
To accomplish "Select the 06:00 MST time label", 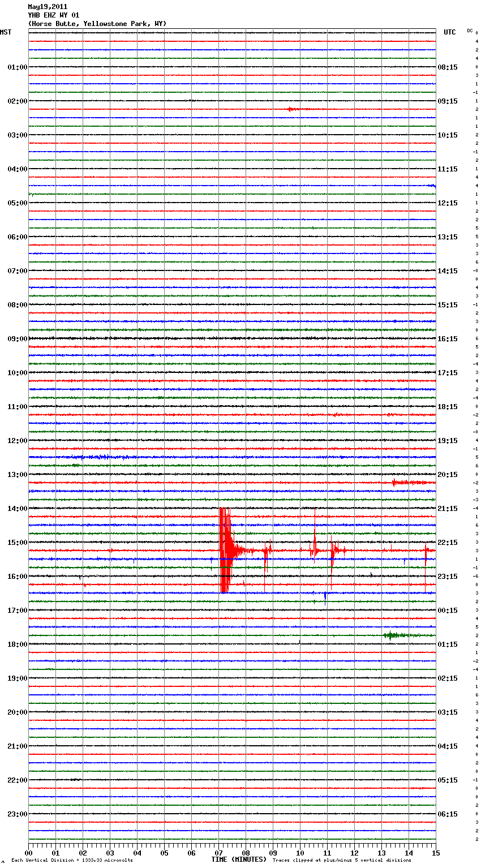I will tap(18, 237).
